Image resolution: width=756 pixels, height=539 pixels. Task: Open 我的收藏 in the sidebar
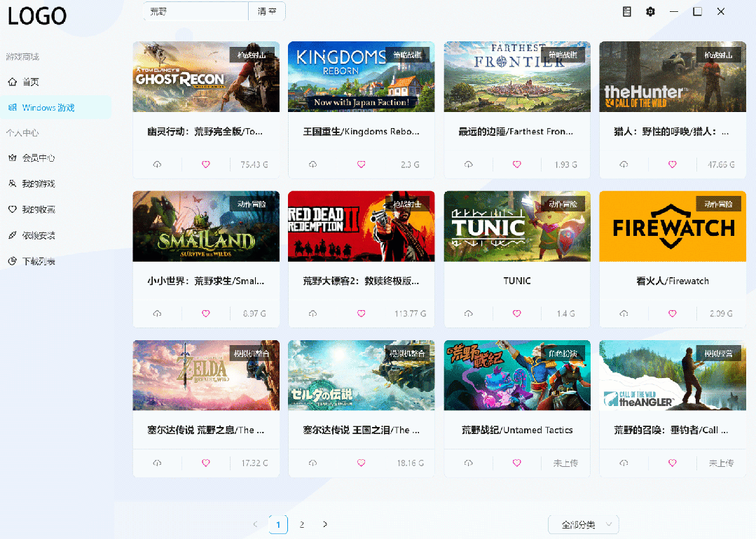(39, 209)
